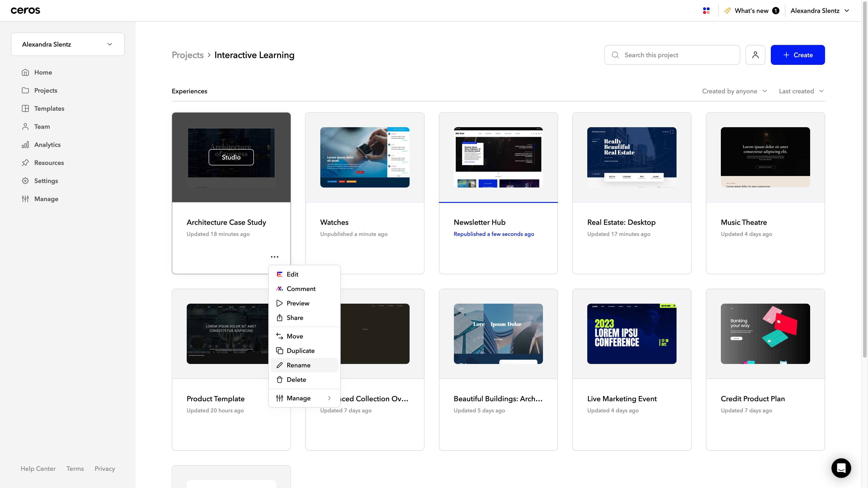Click the Analytics bar chart icon
The height and width of the screenshot is (488, 868).
tap(25, 145)
